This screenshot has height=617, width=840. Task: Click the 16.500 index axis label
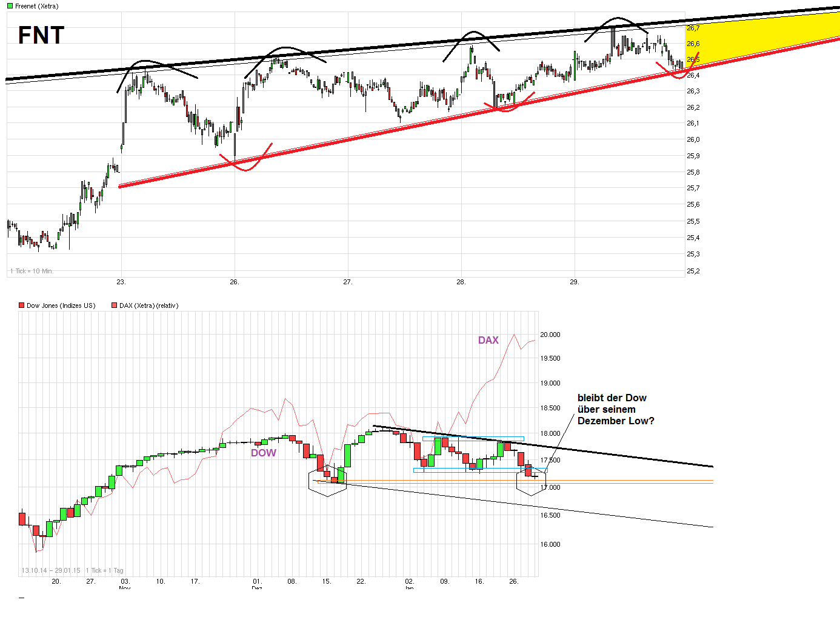pos(550,515)
